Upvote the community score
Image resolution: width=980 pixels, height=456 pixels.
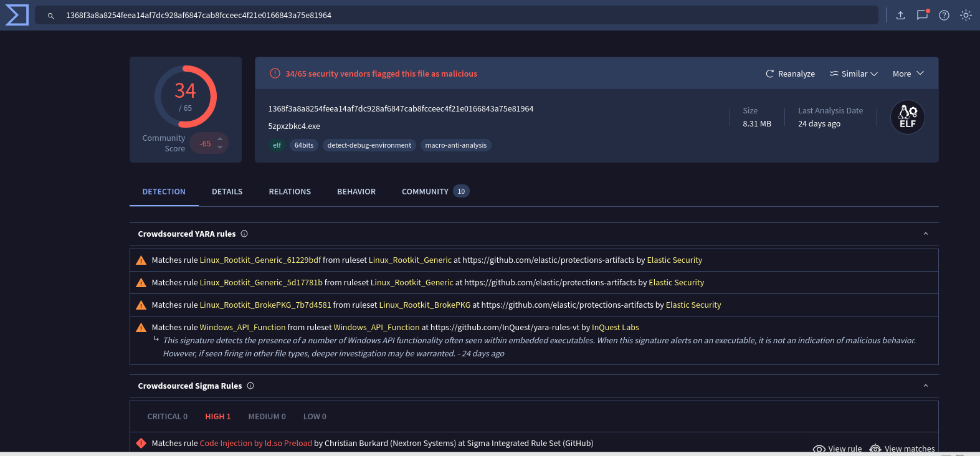click(x=220, y=139)
